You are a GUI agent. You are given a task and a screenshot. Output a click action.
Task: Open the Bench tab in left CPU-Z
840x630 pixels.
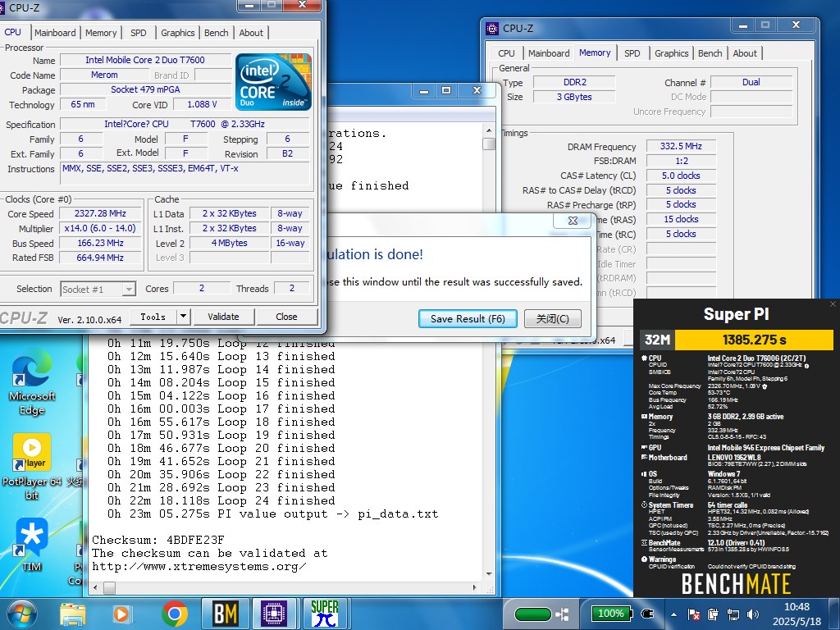(x=216, y=33)
